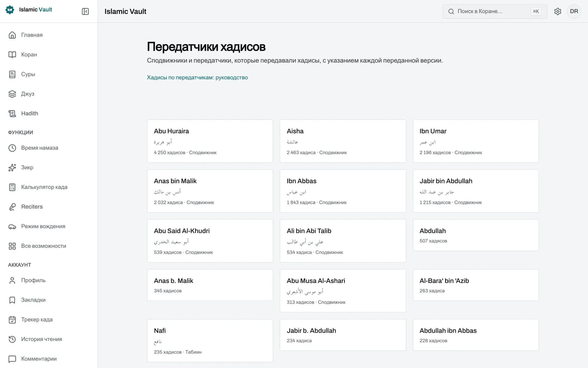Open the Трекер када calendar icon
Viewport: 588px width, 368px height.
coord(12,319)
